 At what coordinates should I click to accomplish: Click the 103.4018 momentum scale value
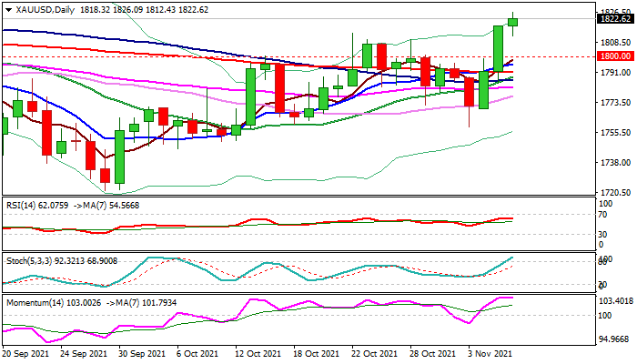tap(616, 299)
